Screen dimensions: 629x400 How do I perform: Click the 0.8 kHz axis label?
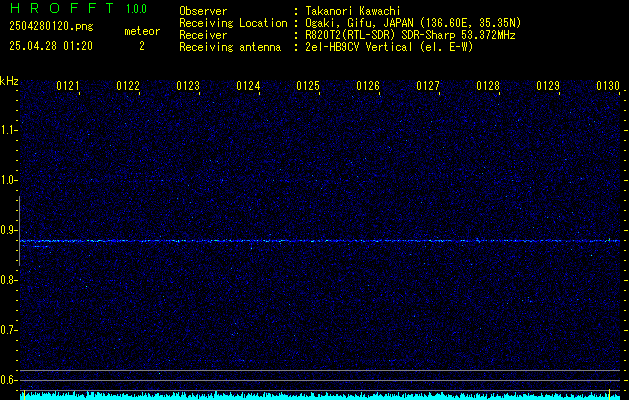pos(8,280)
